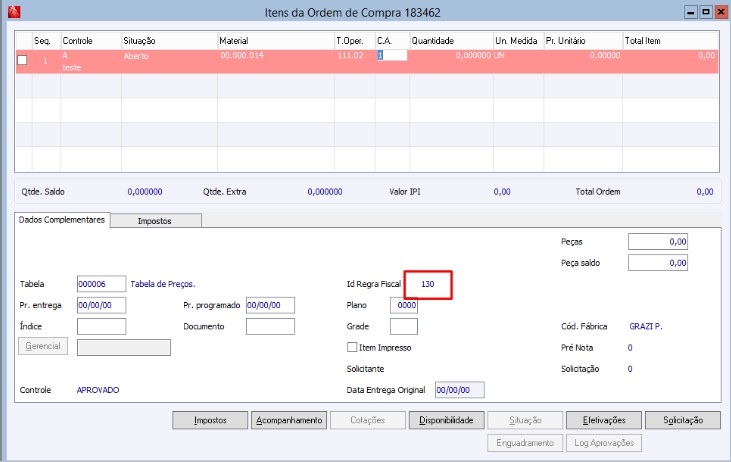Image resolution: width=731 pixels, height=462 pixels.
Task: Click the Pr. programado date field
Action: (x=270, y=305)
